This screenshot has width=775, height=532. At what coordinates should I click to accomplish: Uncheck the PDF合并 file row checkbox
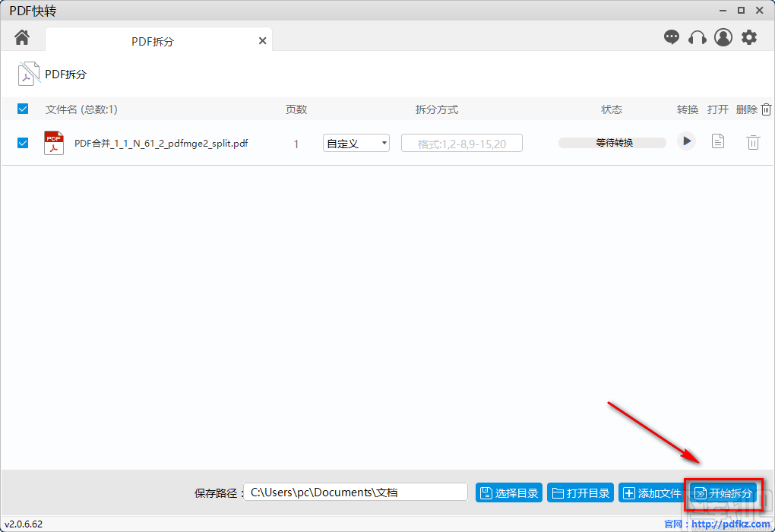[22, 143]
